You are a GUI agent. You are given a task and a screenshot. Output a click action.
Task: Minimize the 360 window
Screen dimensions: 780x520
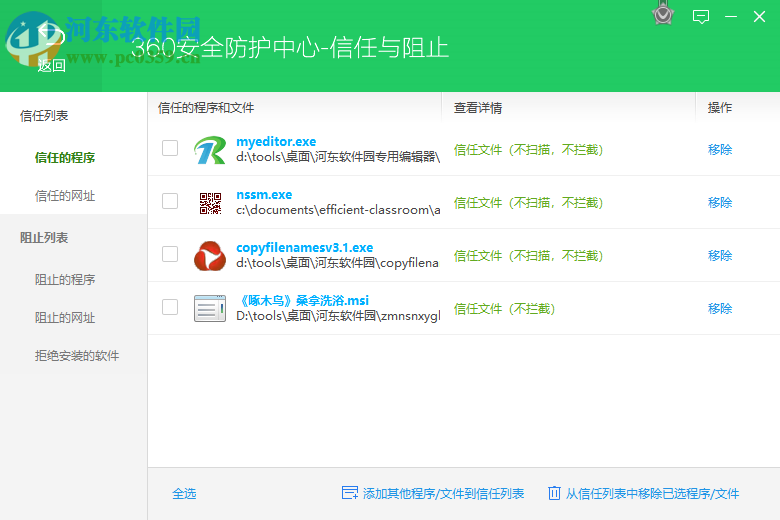tap(731, 16)
